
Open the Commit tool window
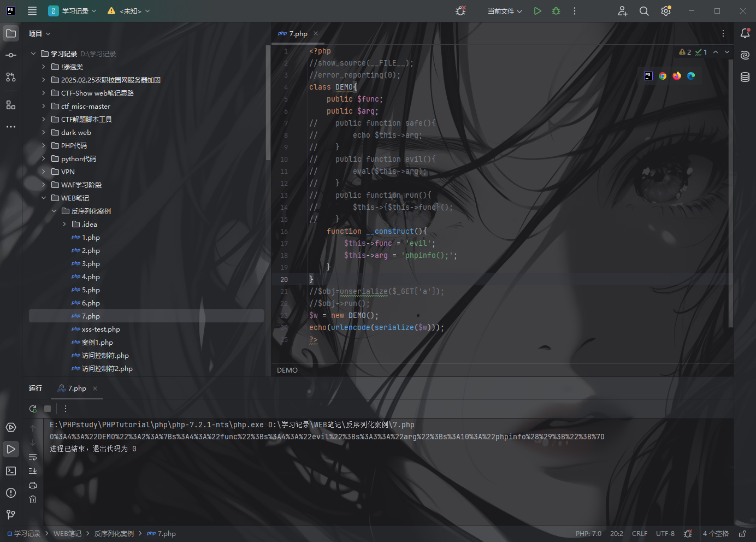point(11,55)
